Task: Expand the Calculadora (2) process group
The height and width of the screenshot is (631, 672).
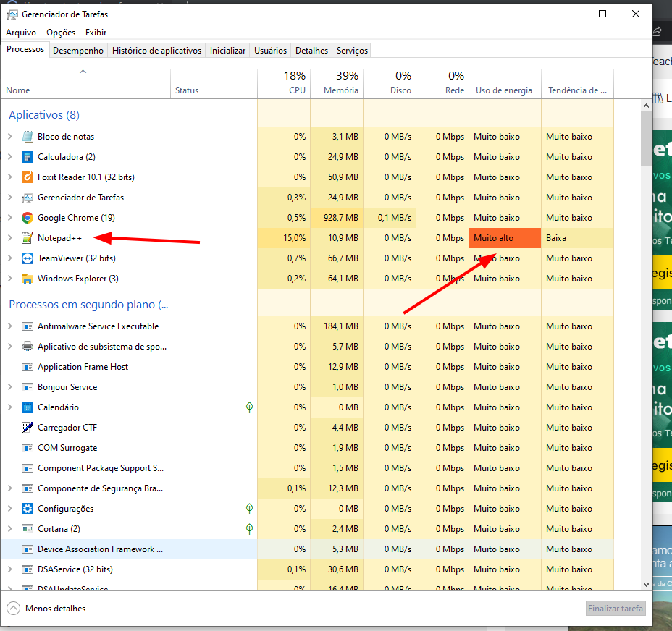Action: coord(10,157)
